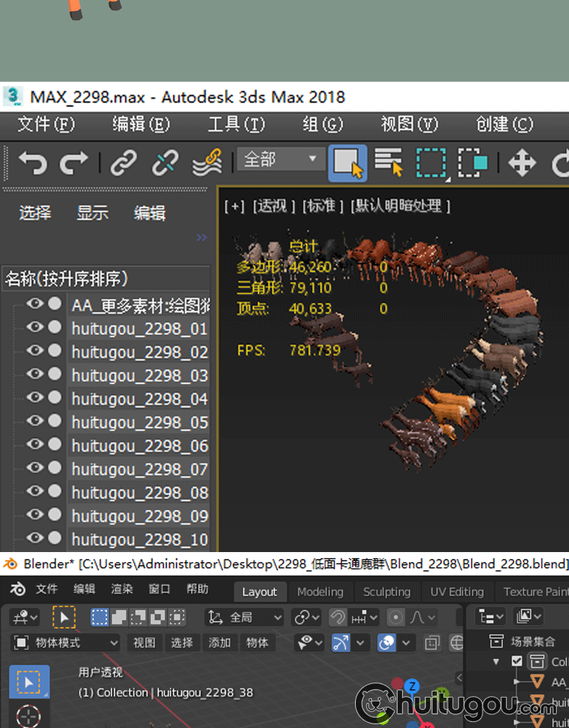Click 编辑 in the scene explorer header

[x=149, y=213]
